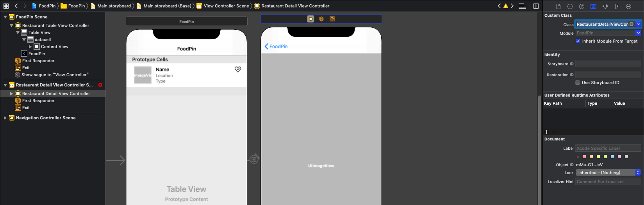Add an editor pane on the right
The image size is (644, 205).
(x=536, y=6)
